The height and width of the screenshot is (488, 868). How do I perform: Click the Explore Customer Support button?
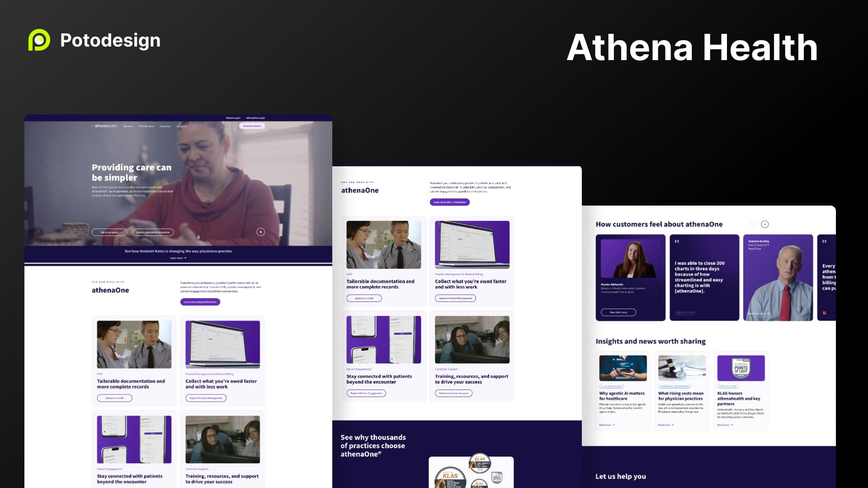pos(453,393)
